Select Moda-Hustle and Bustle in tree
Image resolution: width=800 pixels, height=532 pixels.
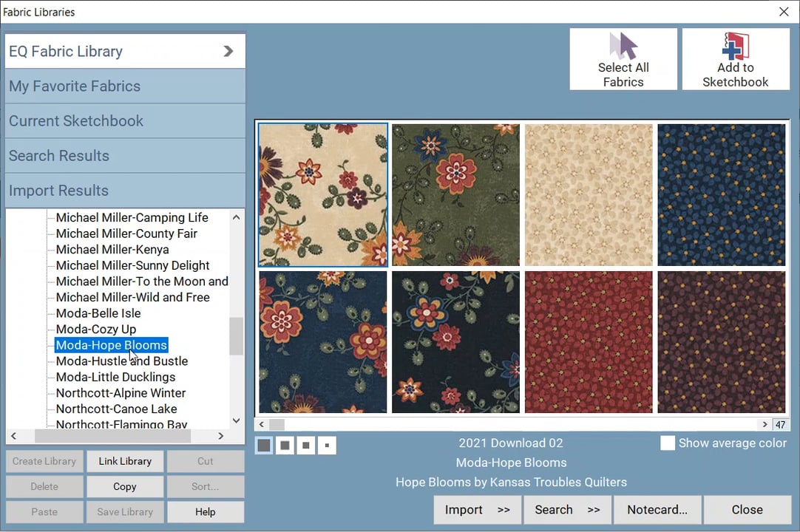tap(122, 361)
